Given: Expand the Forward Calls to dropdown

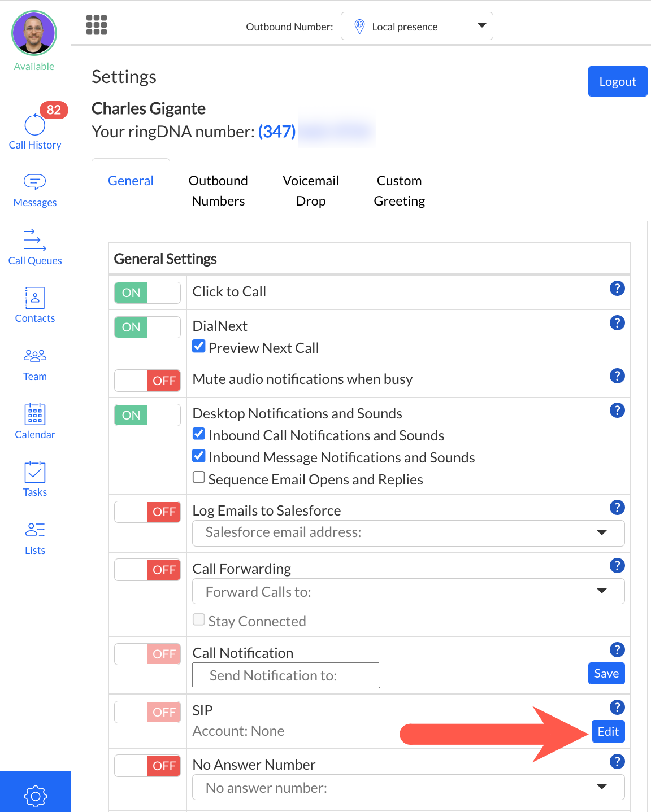Looking at the screenshot, I should (x=408, y=591).
